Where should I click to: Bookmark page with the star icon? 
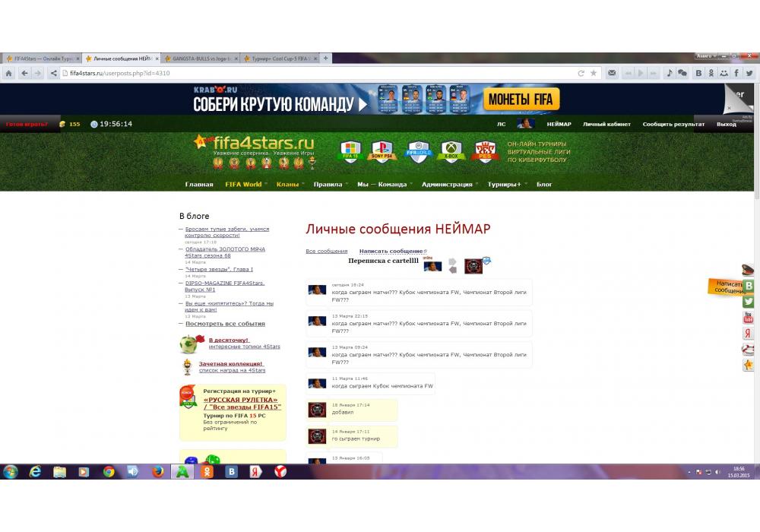(x=594, y=73)
